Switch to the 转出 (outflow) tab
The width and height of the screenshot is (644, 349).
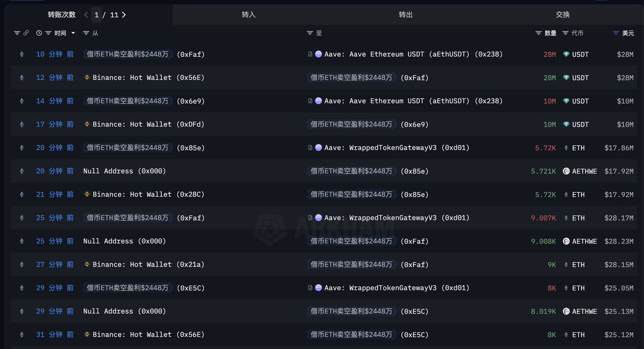(x=406, y=14)
